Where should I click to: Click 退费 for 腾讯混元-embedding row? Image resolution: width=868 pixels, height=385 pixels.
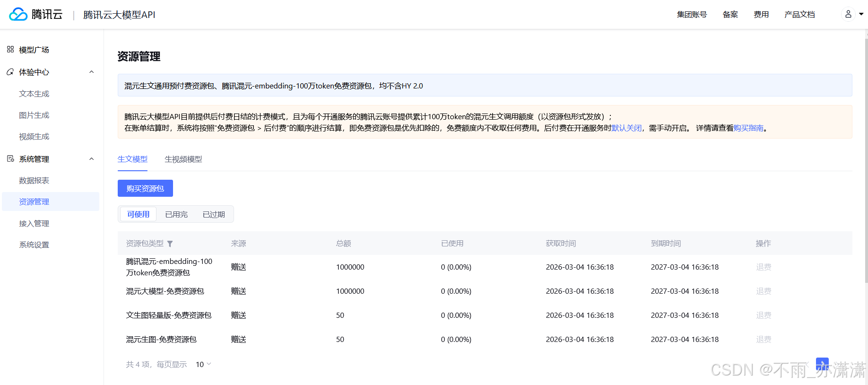tap(764, 267)
